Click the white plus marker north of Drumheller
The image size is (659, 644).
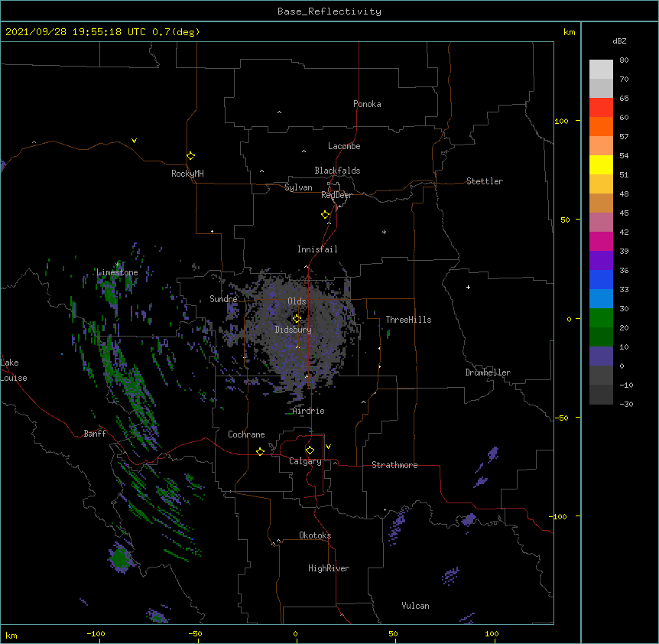click(468, 287)
